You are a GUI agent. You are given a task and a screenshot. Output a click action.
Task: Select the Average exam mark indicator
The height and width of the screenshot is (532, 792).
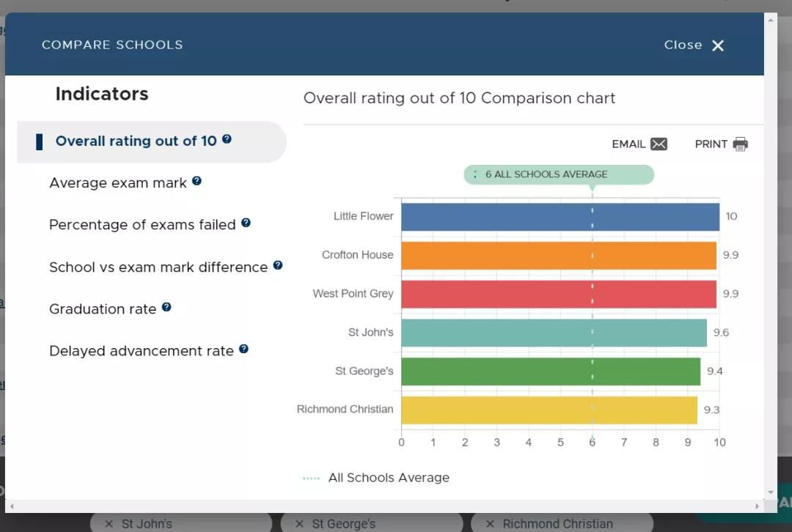[x=118, y=183]
